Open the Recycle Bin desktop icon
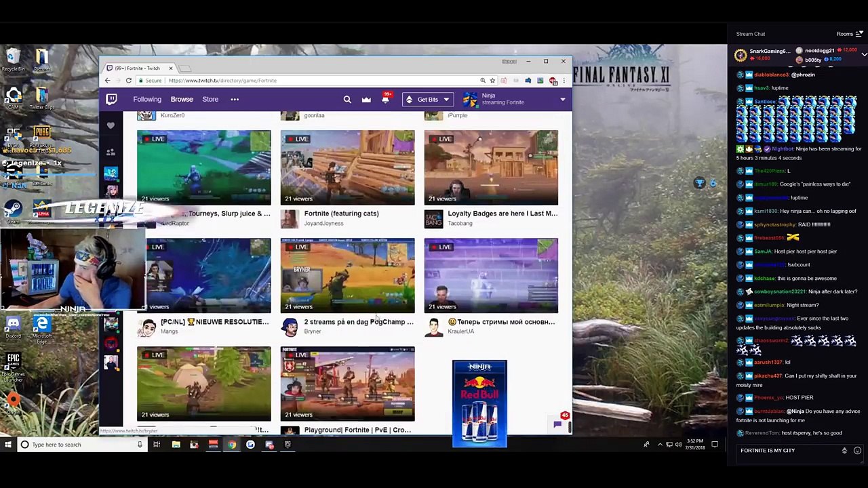Image resolution: width=868 pixels, height=488 pixels. click(x=14, y=60)
